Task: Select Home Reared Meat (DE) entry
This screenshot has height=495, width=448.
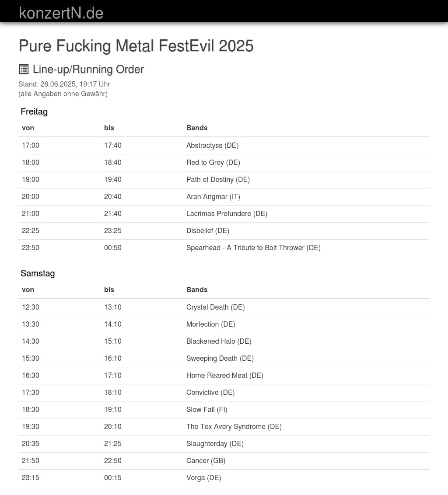Action: [225, 376]
